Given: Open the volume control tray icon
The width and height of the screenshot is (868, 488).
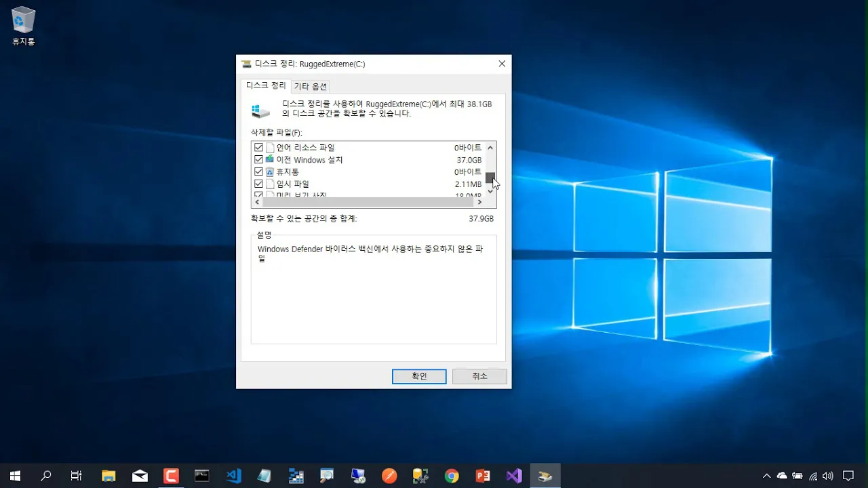Looking at the screenshot, I should (829, 476).
